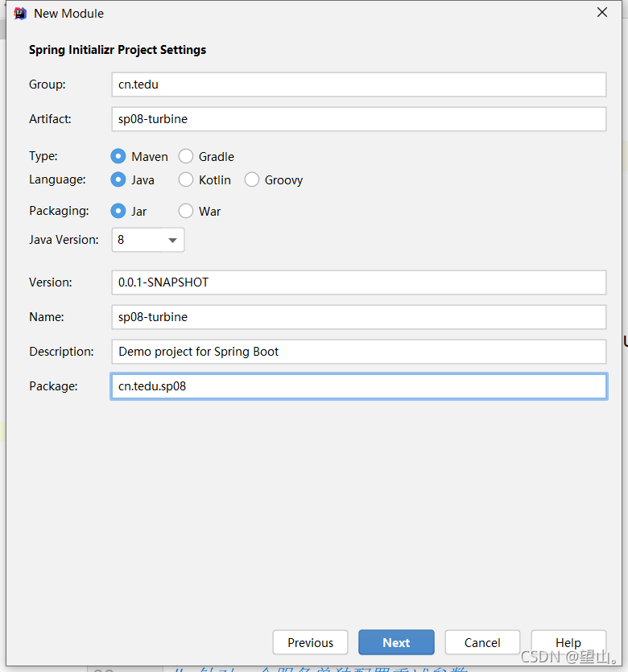Cancel the New Module wizard

coord(482,642)
